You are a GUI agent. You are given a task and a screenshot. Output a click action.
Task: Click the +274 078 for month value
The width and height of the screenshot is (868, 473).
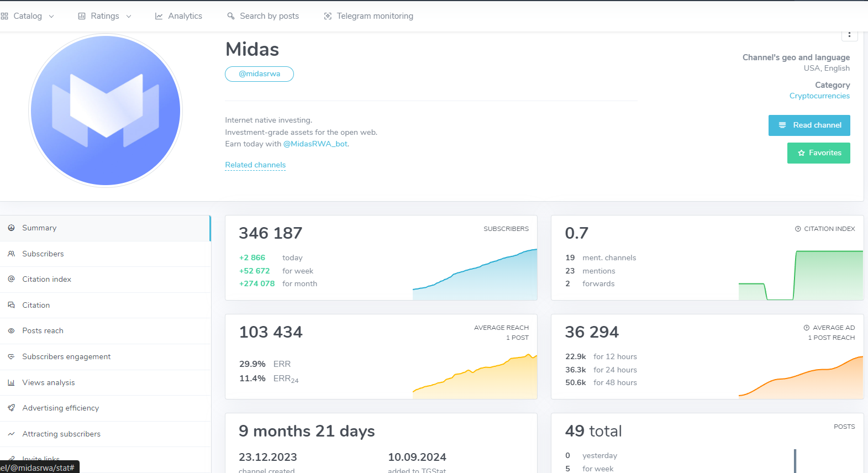pyautogui.click(x=257, y=283)
